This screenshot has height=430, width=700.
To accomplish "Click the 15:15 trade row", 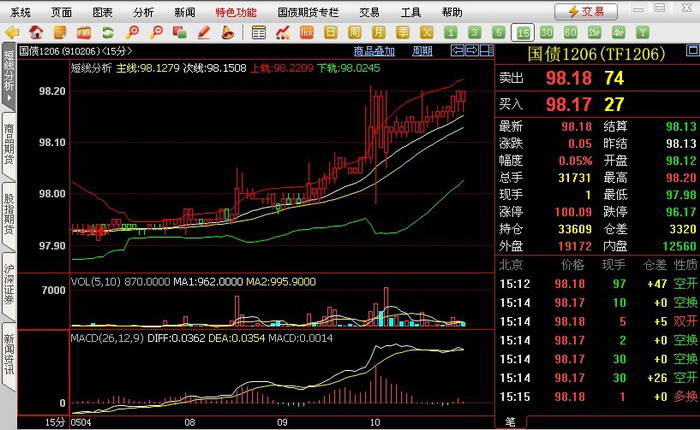I will (x=598, y=397).
